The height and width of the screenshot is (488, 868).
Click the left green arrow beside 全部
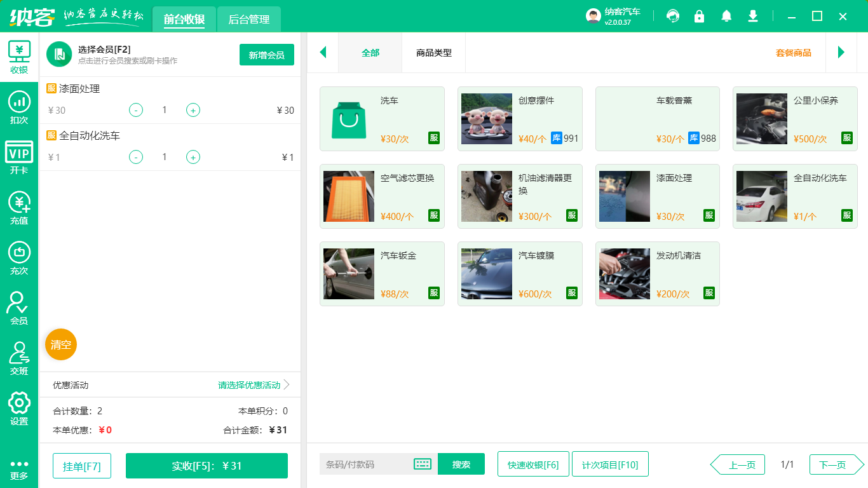coord(323,53)
